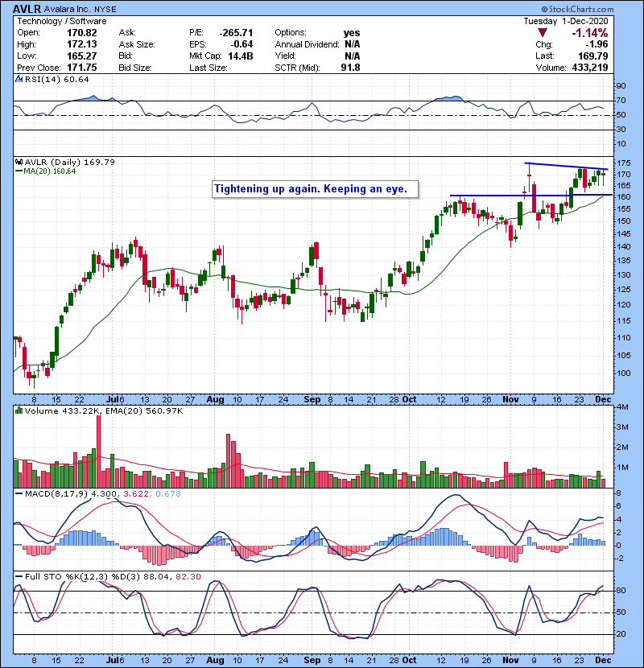Click the RSI 70 axis level label
Viewport: 644px width, 668px height.
click(x=621, y=101)
